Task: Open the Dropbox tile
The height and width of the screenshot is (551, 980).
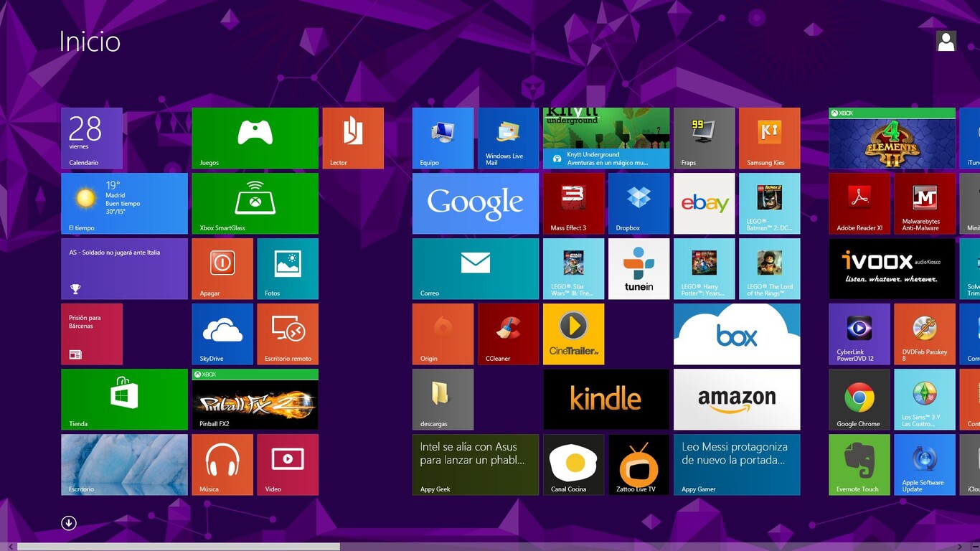Action: [639, 203]
